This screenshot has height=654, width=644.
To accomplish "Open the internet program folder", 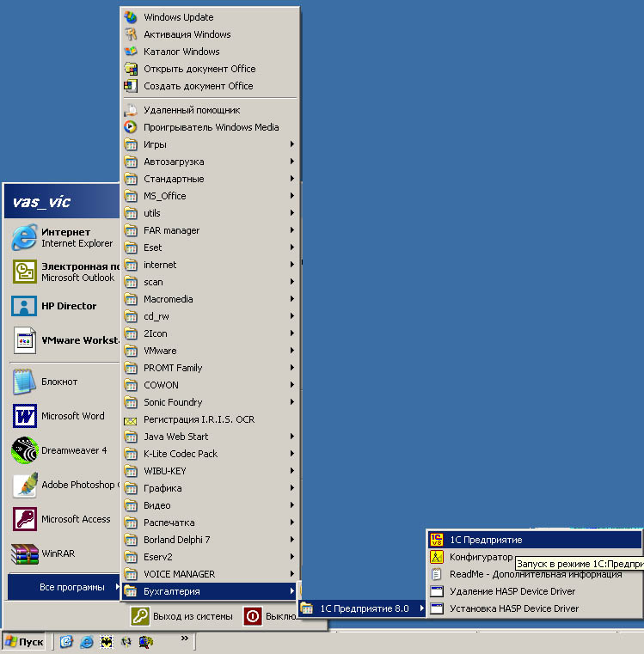I will [210, 265].
